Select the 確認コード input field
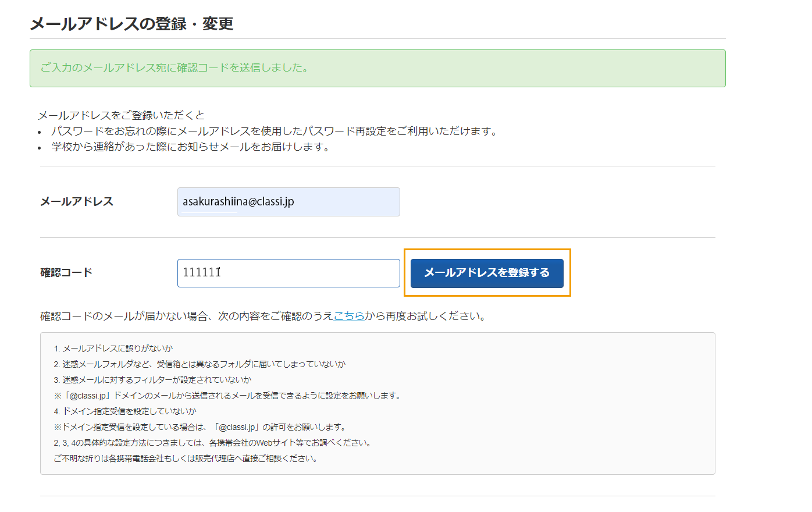This screenshot has height=512, width=812. tap(289, 273)
